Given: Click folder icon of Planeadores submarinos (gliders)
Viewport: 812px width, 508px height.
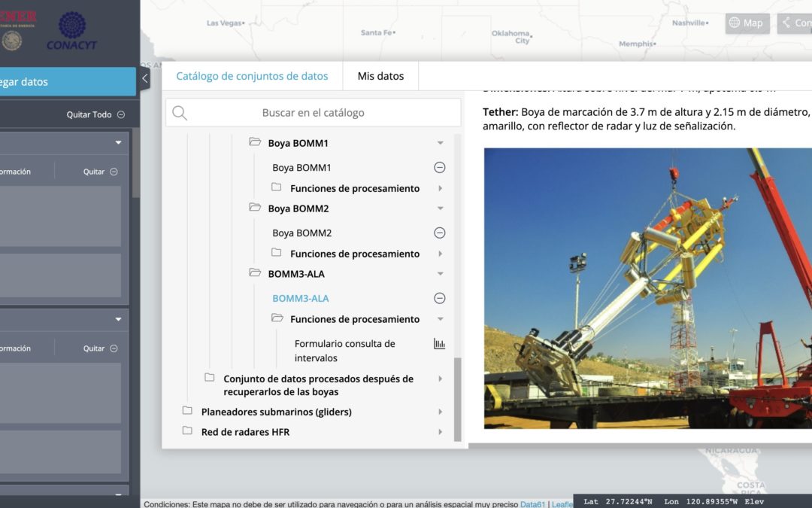Looking at the screenshot, I should tap(187, 411).
